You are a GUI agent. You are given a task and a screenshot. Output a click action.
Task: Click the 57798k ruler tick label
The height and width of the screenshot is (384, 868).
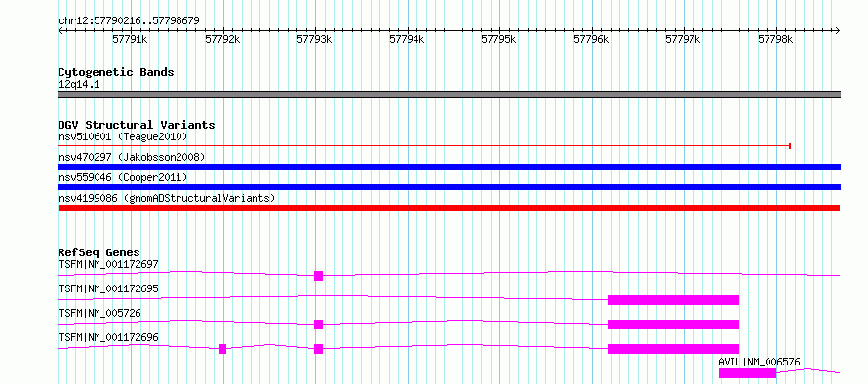pyautogui.click(x=775, y=39)
